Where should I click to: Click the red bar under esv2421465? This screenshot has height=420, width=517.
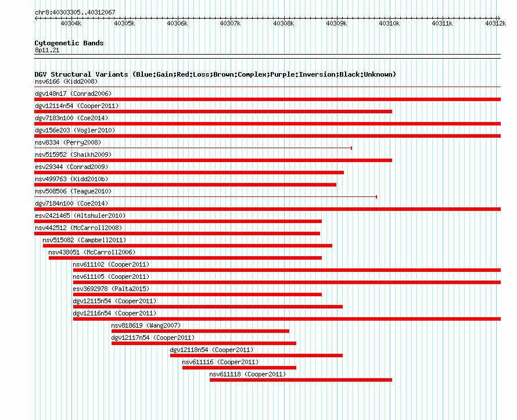pos(178,221)
